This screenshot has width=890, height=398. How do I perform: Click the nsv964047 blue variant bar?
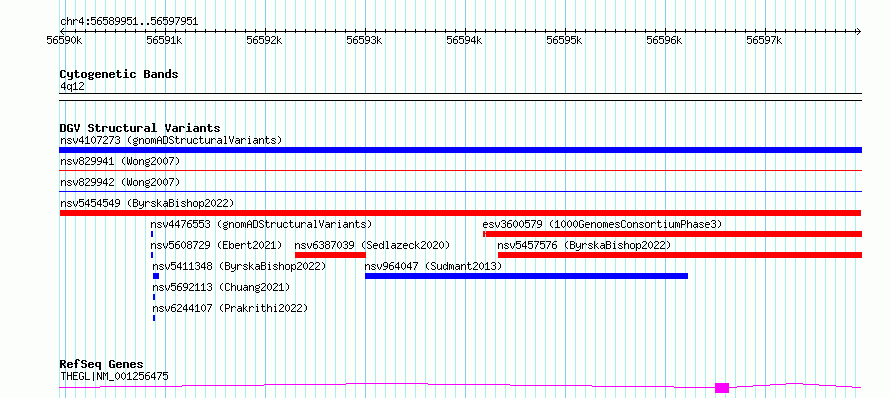pyautogui.click(x=526, y=276)
